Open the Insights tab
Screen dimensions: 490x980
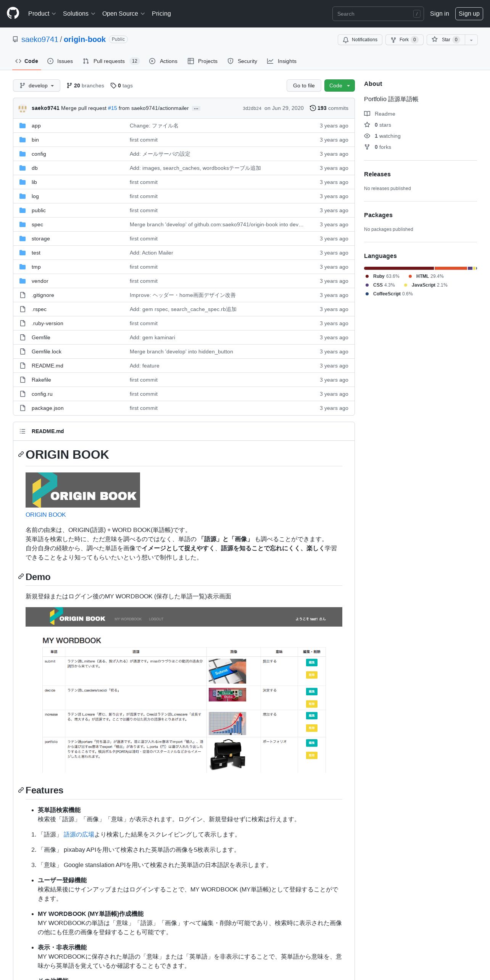(x=282, y=61)
